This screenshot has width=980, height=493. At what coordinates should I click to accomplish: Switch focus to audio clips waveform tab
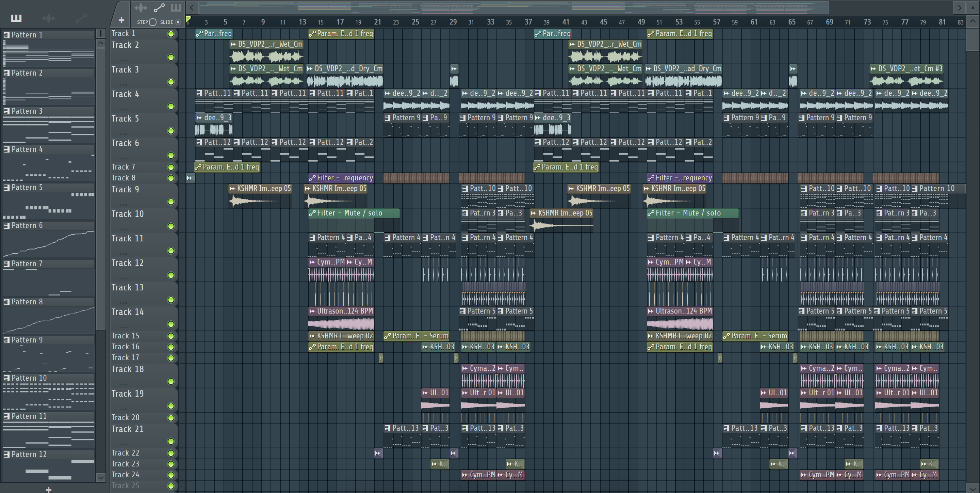[x=141, y=7]
